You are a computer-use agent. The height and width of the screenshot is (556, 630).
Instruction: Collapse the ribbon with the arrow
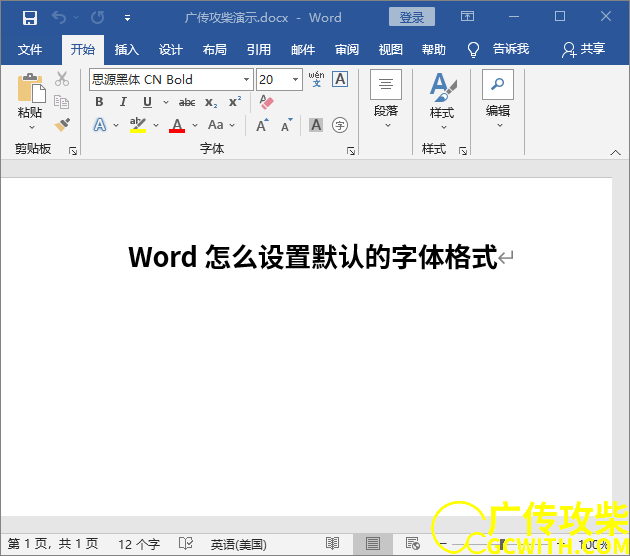click(615, 152)
